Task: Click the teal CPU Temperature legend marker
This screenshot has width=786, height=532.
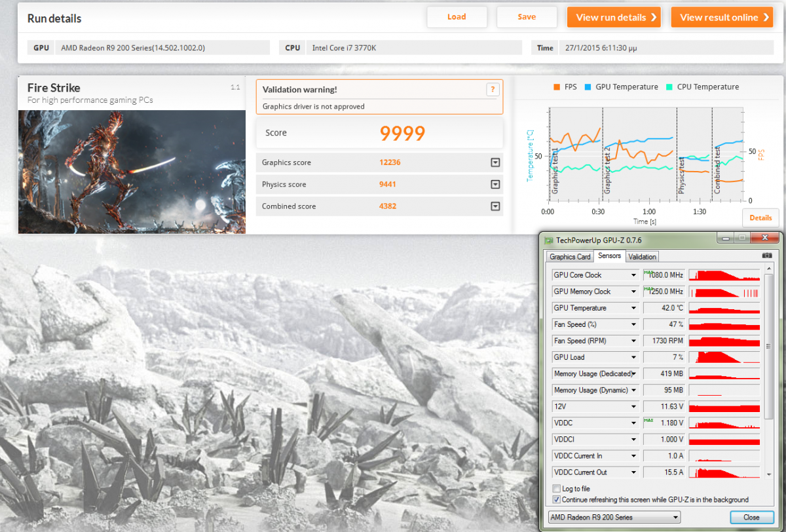Action: 669,86
